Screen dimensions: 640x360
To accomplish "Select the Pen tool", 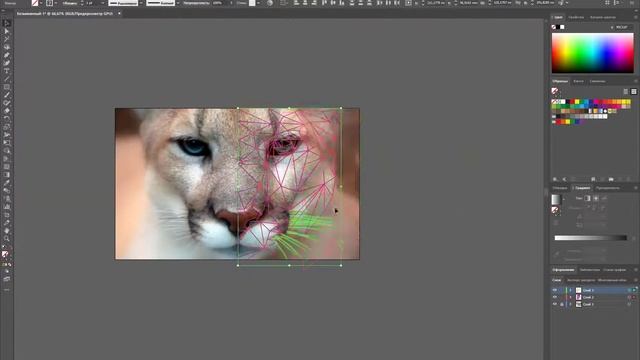I will (7, 55).
